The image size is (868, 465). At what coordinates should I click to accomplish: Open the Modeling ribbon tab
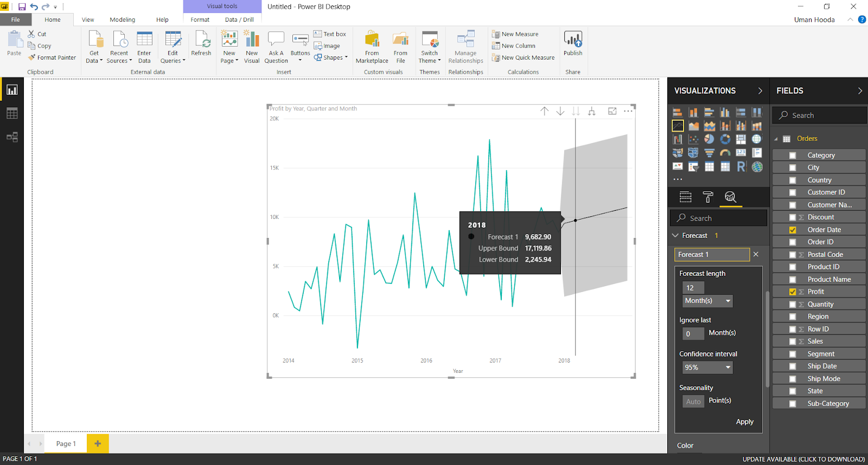pyautogui.click(x=122, y=20)
